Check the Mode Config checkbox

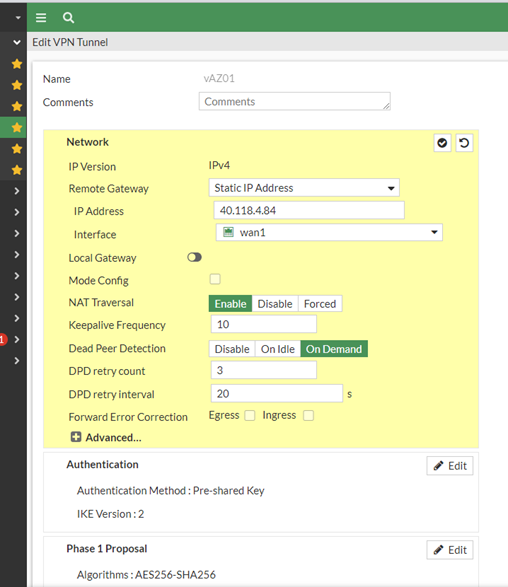(215, 279)
